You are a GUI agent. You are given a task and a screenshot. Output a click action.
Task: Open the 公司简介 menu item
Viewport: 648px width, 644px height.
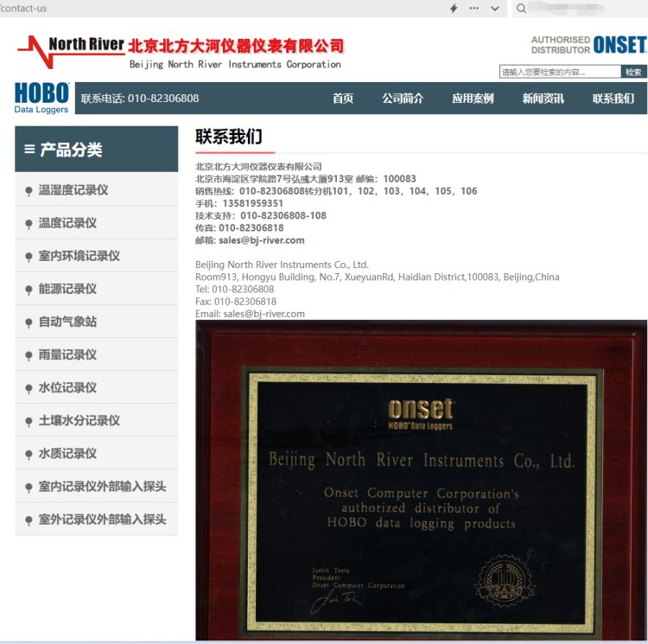(x=403, y=99)
